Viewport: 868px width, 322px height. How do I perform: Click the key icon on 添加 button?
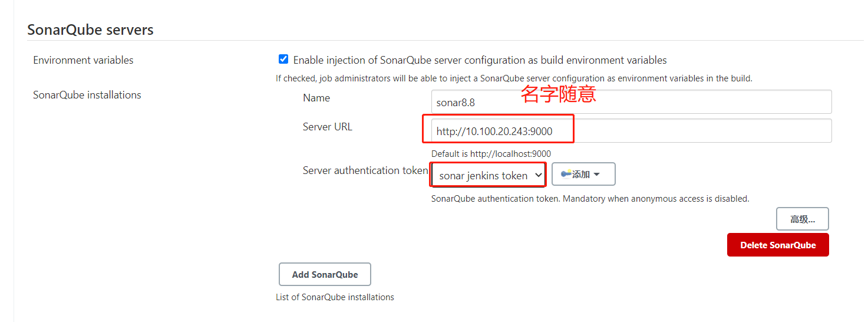(x=566, y=175)
